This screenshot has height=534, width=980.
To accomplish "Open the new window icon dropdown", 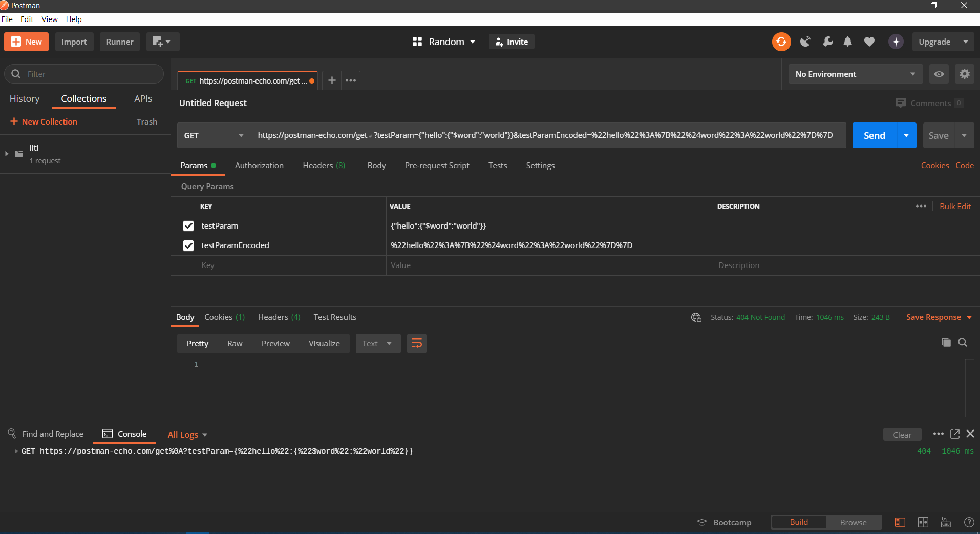I will (x=162, y=42).
